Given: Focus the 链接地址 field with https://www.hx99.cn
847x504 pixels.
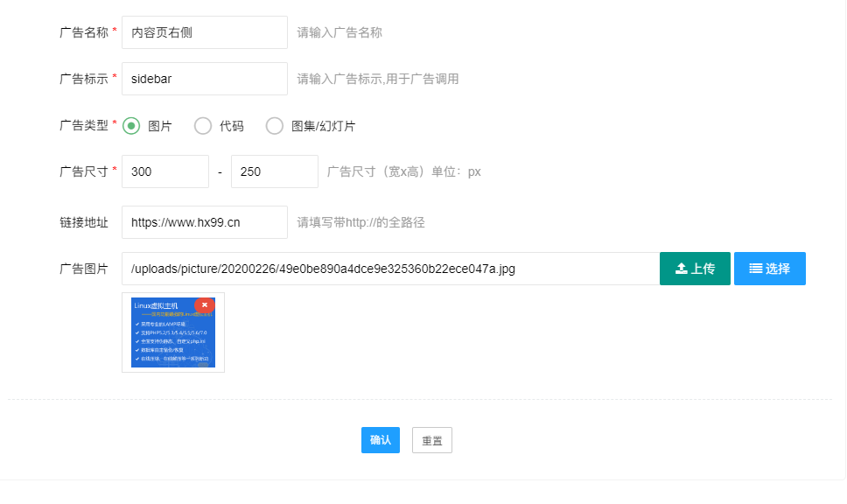Looking at the screenshot, I should pyautogui.click(x=205, y=222).
